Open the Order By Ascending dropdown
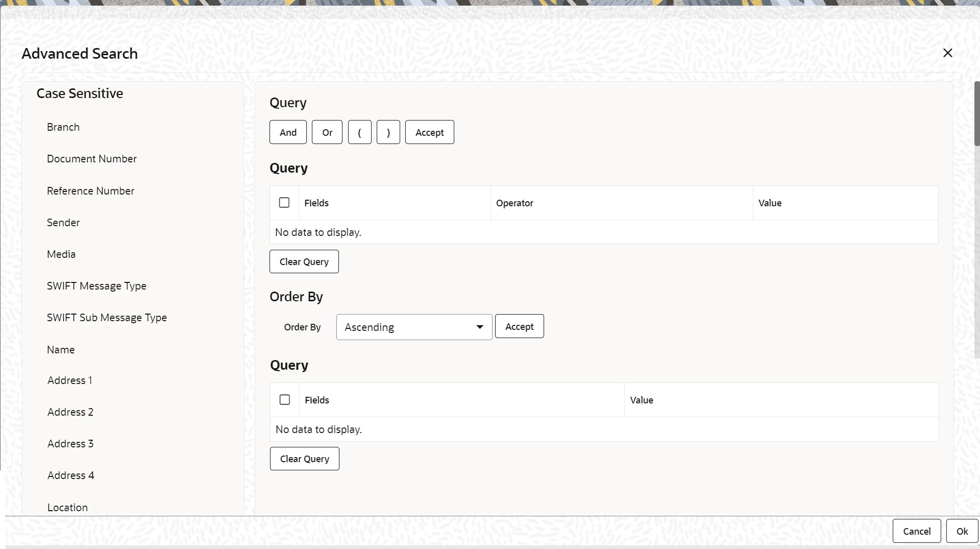 (414, 327)
